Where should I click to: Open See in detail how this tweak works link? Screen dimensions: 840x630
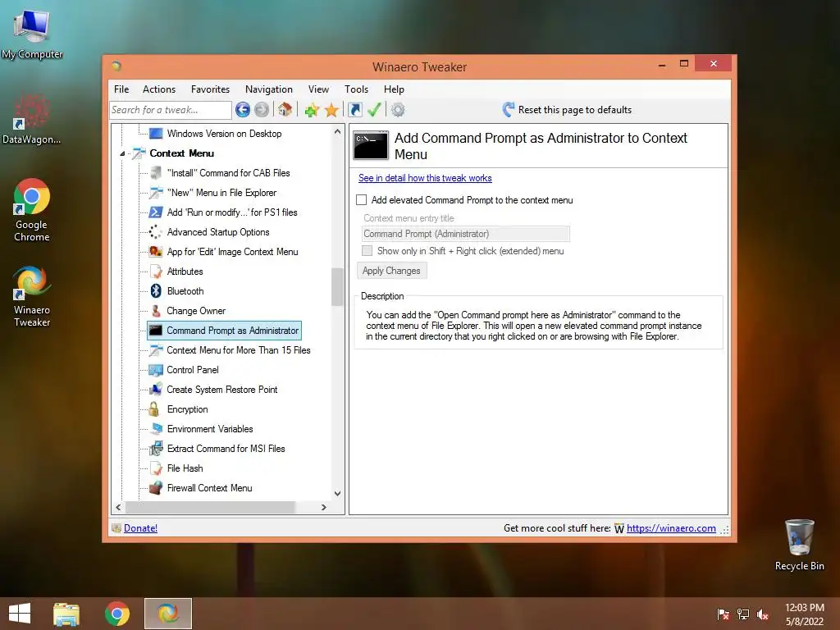pyautogui.click(x=425, y=178)
